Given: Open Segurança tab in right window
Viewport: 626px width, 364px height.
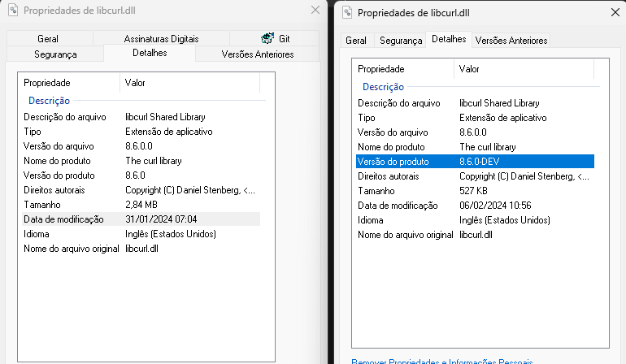Looking at the screenshot, I should (x=401, y=41).
